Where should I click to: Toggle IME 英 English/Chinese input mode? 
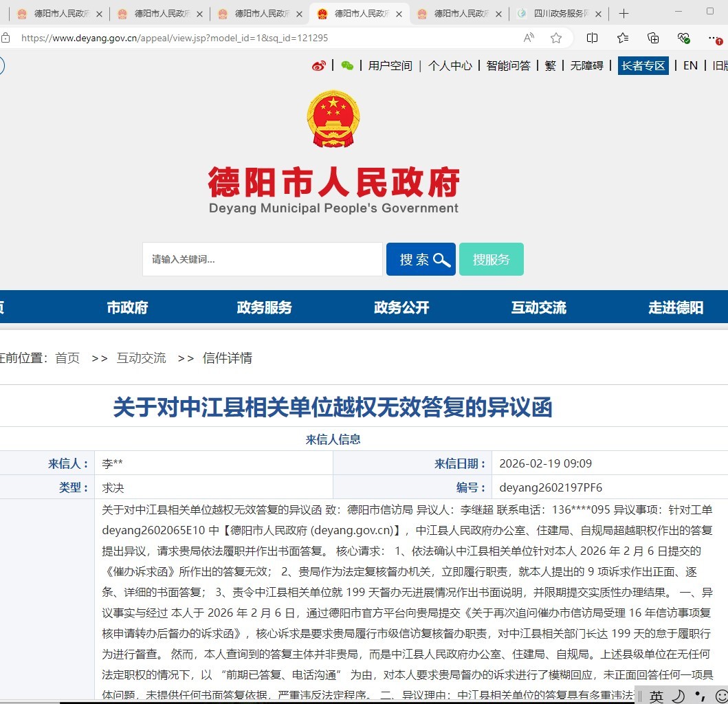tap(657, 696)
